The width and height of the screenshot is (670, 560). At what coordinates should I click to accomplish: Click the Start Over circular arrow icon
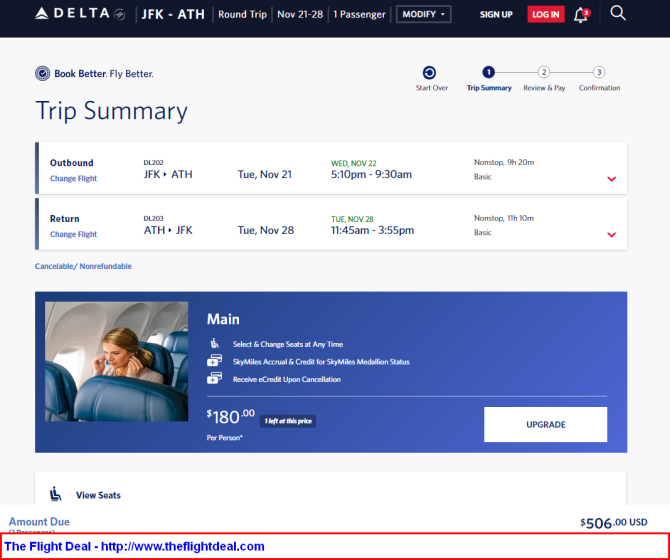coord(429,73)
